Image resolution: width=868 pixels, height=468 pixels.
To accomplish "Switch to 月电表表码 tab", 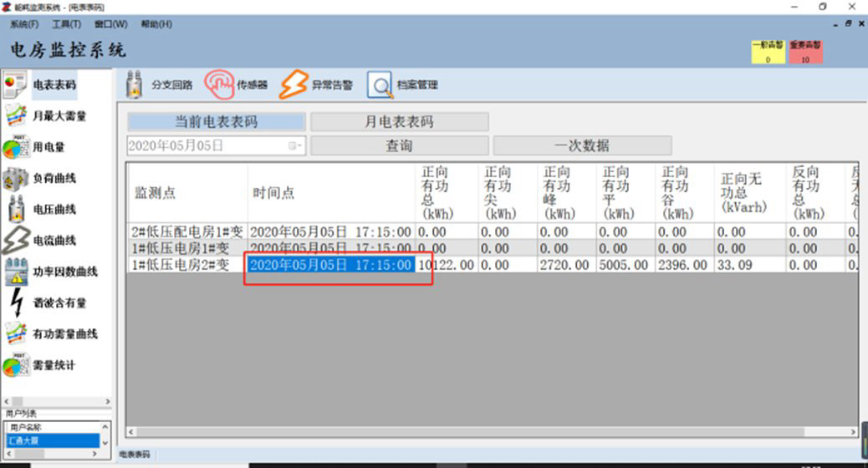I will 399,122.
